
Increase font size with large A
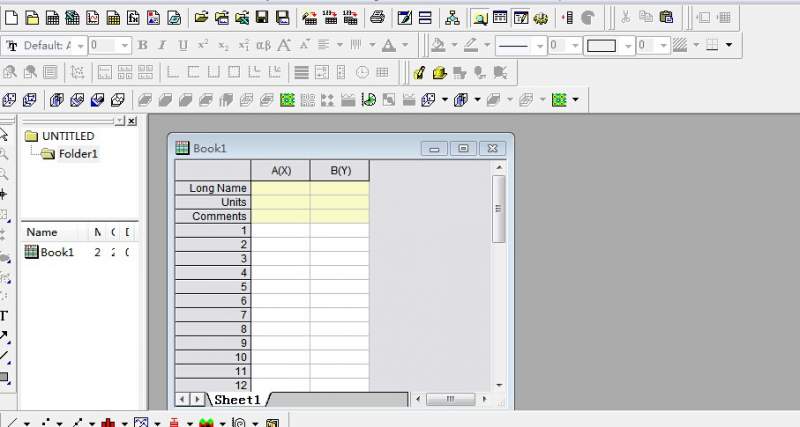pos(284,45)
